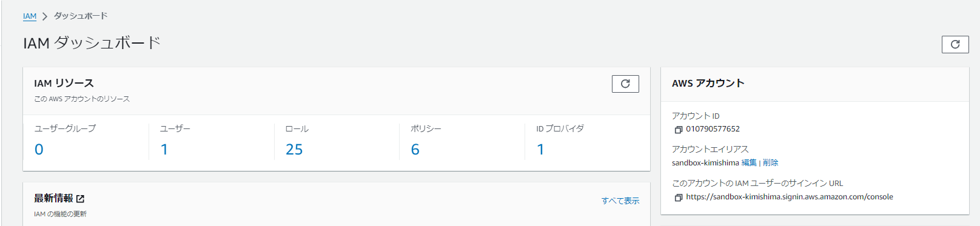Click the sandbox-kimishima alias text

click(x=705, y=163)
